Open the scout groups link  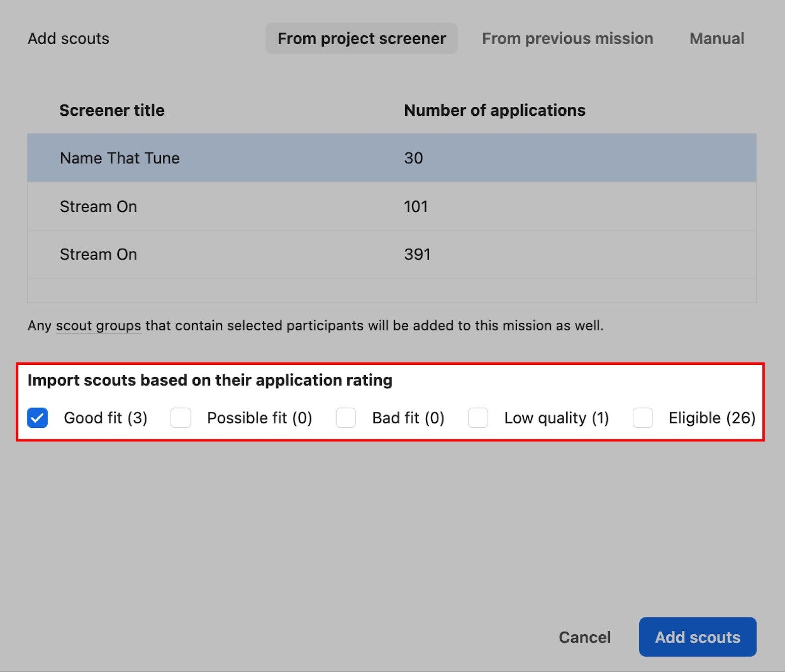tap(98, 326)
